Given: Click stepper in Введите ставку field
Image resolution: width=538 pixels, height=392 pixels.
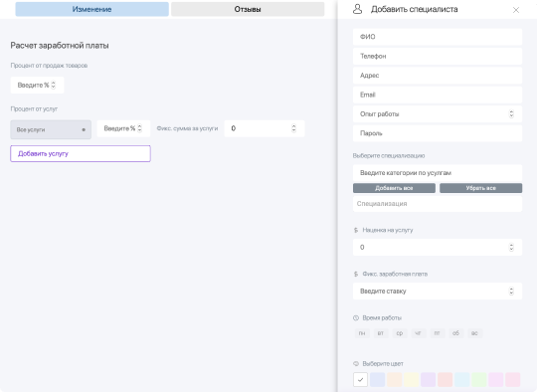Looking at the screenshot, I should point(511,292).
